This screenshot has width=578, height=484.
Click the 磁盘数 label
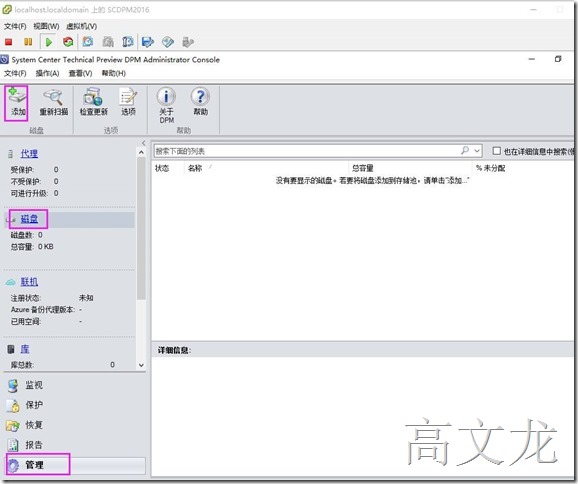(x=22, y=235)
